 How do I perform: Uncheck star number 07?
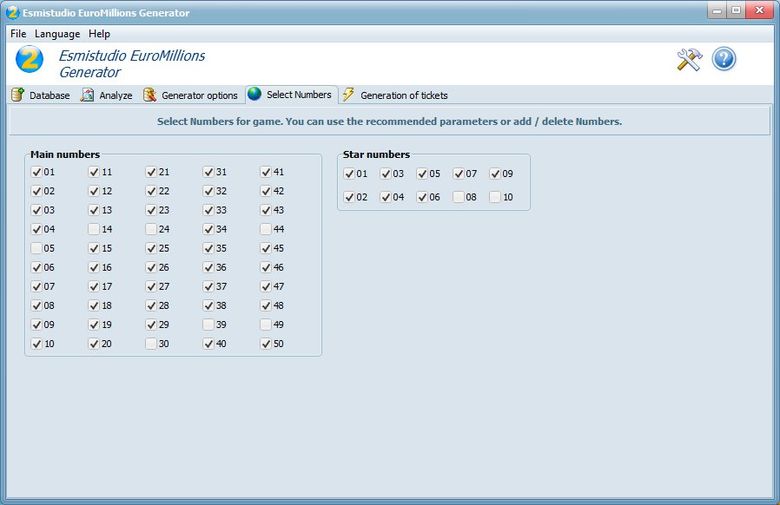pos(458,174)
